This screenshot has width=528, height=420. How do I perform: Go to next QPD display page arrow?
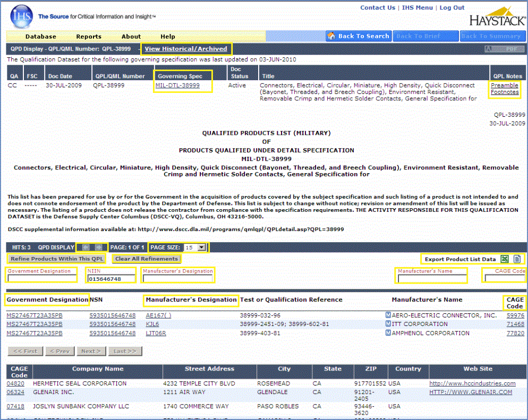(x=98, y=247)
